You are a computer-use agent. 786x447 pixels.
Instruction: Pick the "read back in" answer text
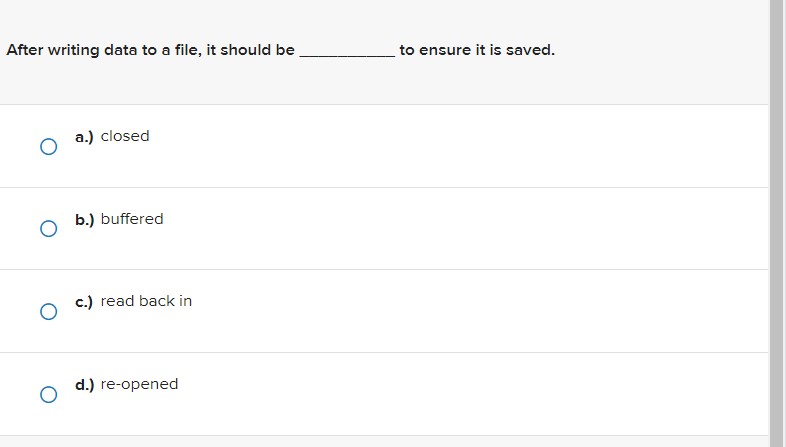pyautogui.click(x=146, y=301)
